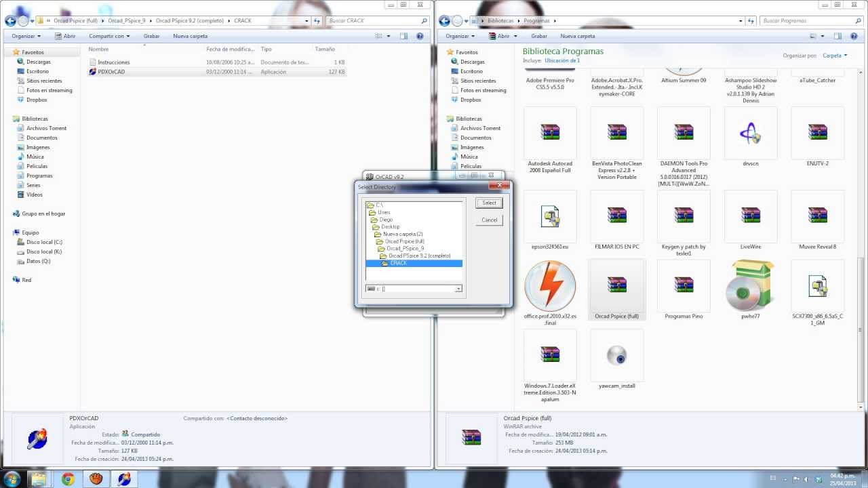This screenshot has width=868, height=488.
Task: Select Muvee Reveal 8 archive
Action: (817, 220)
